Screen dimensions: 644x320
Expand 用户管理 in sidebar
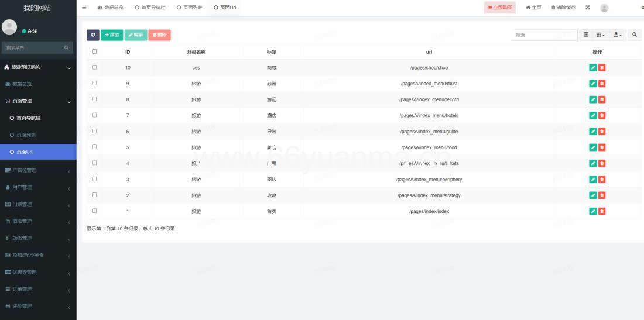pos(38,187)
